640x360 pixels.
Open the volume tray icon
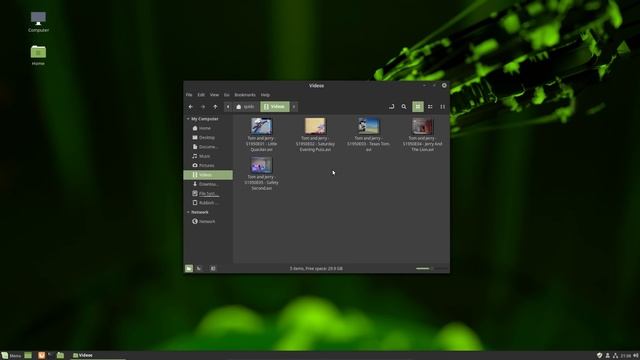pyautogui.click(x=636, y=356)
